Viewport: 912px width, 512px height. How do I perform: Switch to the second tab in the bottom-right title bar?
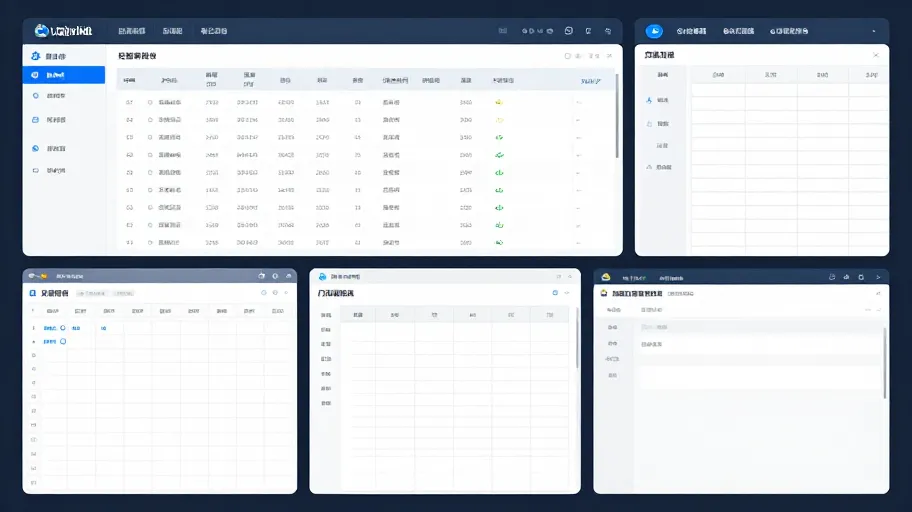671,278
